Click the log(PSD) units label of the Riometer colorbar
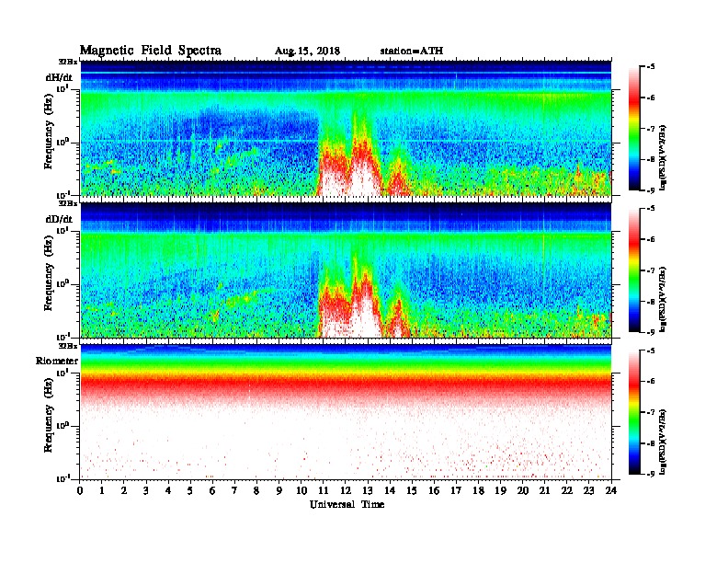 [663, 442]
